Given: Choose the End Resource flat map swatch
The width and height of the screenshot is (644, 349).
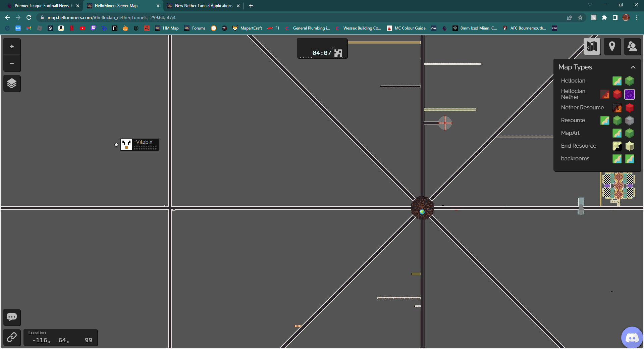Looking at the screenshot, I should coord(617,146).
